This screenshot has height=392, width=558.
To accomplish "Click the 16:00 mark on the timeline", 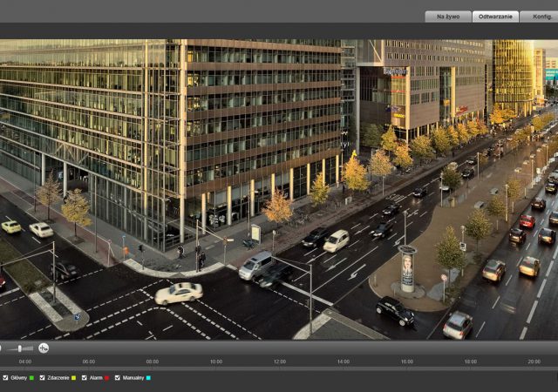I will 407,362.
